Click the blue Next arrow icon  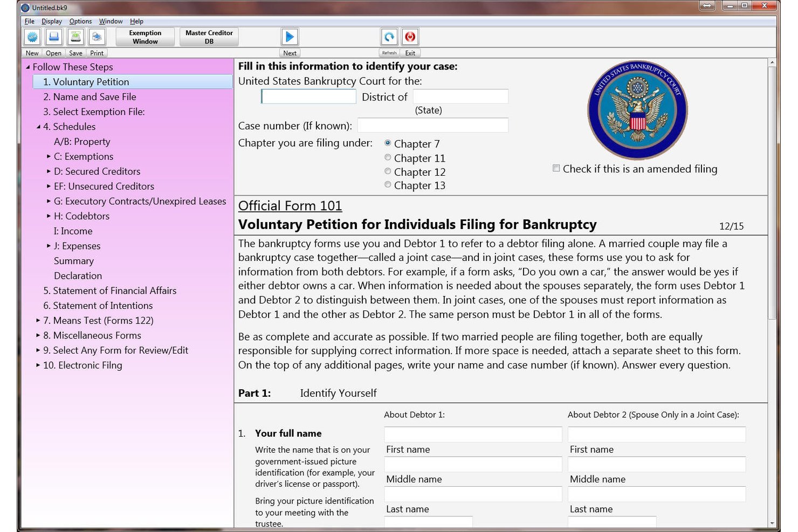coord(290,37)
